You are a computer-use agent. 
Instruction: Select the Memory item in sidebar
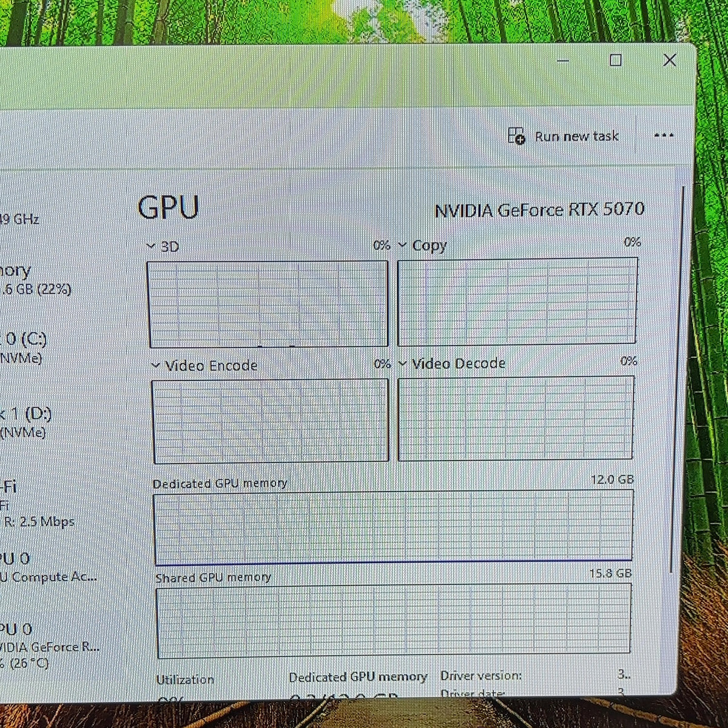[x=35, y=279]
